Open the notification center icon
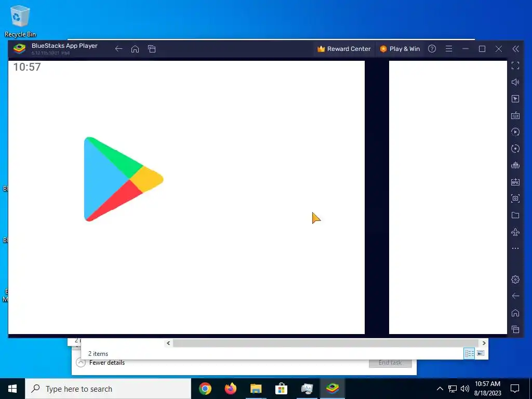 coord(515,389)
